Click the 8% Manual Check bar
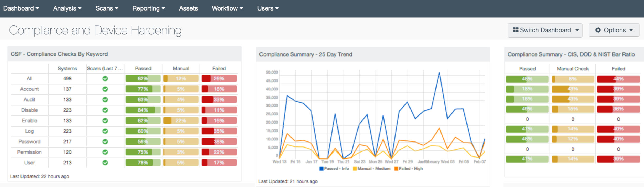 pos(573,79)
